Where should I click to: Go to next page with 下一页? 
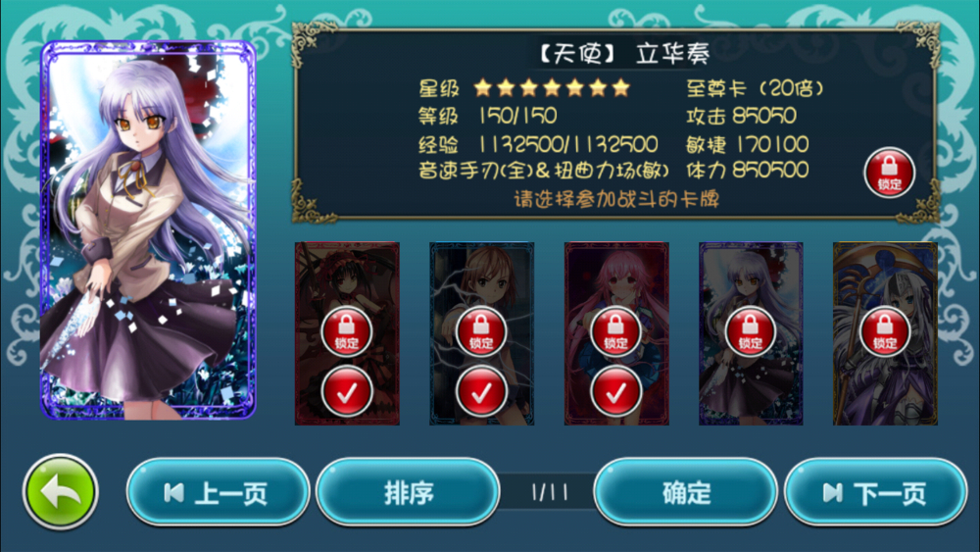point(875,492)
